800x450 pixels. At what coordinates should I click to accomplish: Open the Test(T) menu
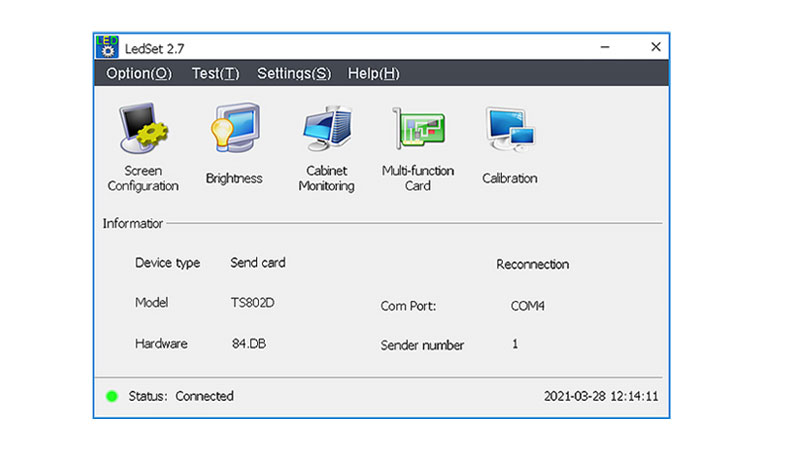(215, 73)
